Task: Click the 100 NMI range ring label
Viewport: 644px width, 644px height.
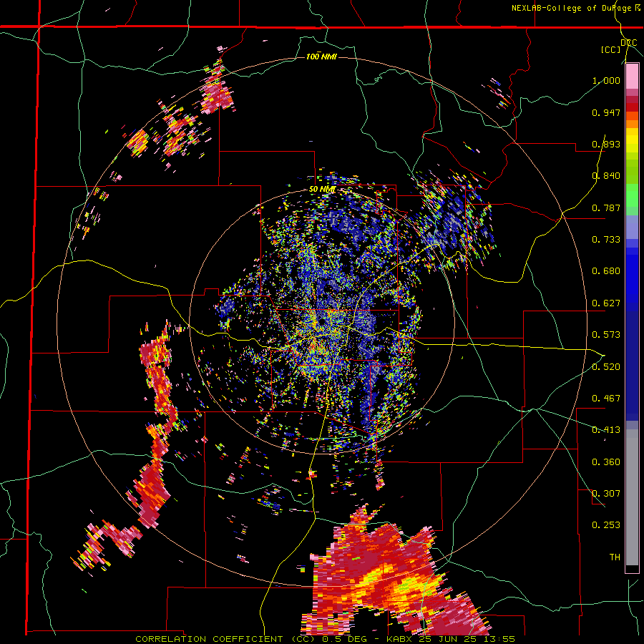Action: click(321, 57)
